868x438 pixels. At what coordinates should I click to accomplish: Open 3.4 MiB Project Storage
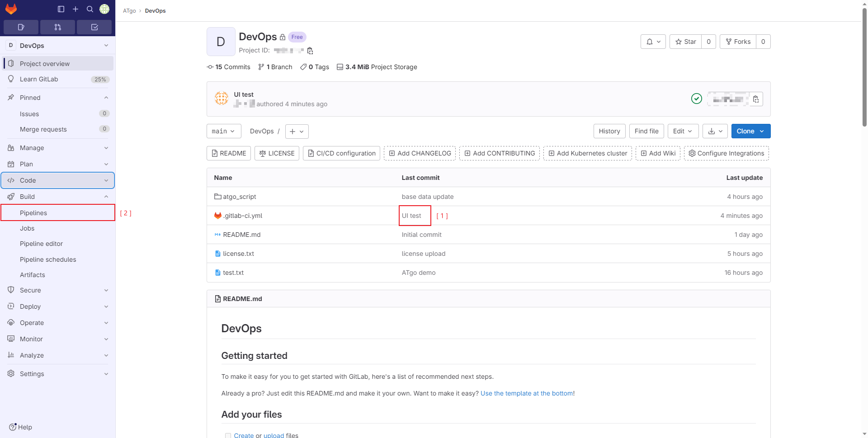(x=377, y=67)
